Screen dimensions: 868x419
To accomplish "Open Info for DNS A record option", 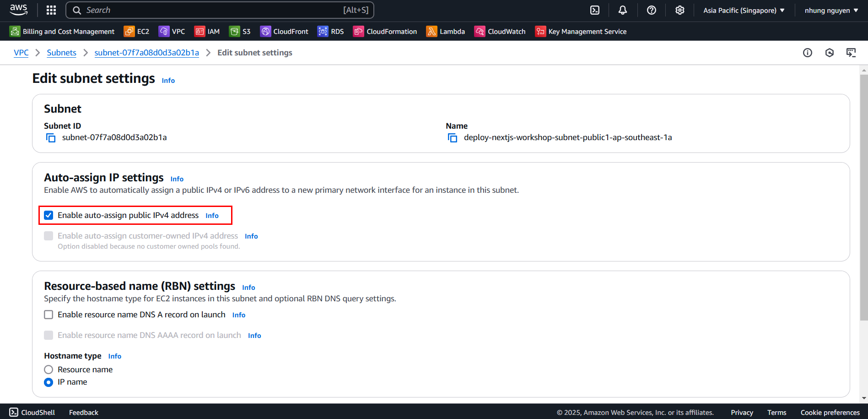I will pyautogui.click(x=239, y=315).
